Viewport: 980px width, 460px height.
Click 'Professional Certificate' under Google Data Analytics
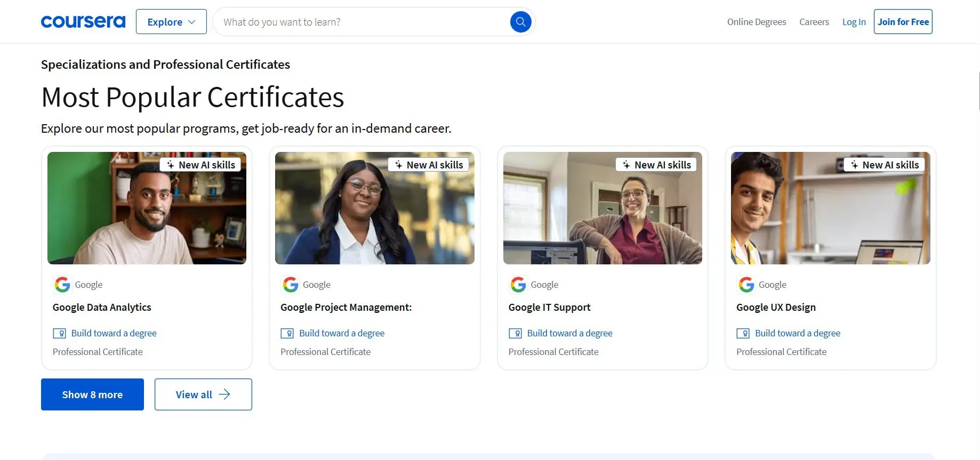point(98,352)
